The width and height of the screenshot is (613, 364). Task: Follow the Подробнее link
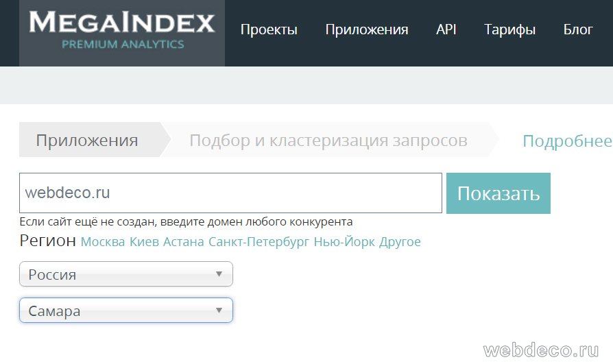[566, 141]
